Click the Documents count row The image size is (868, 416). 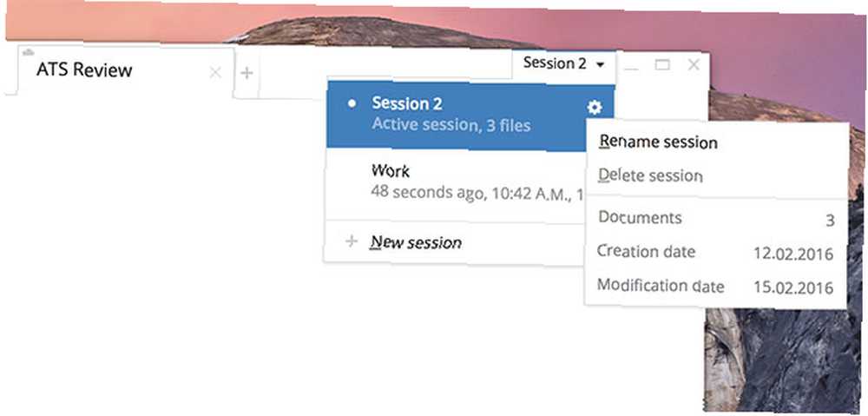tap(716, 219)
